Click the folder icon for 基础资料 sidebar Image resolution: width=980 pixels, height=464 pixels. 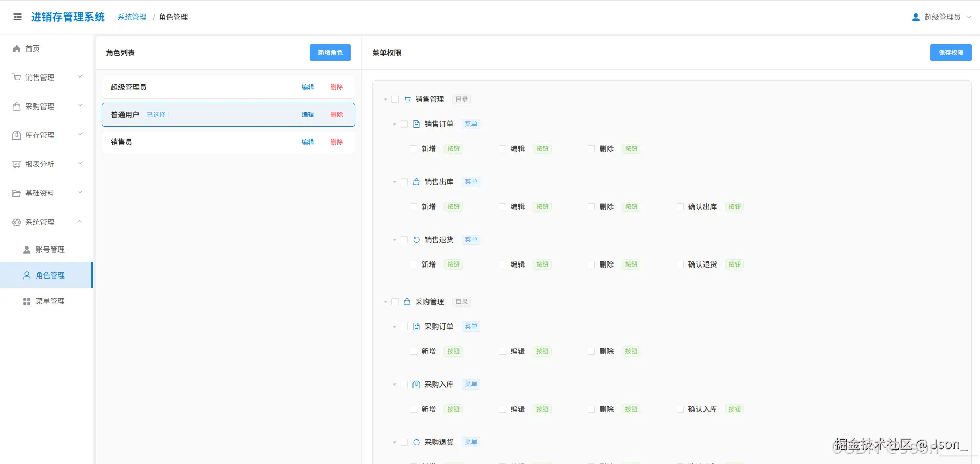pos(17,193)
